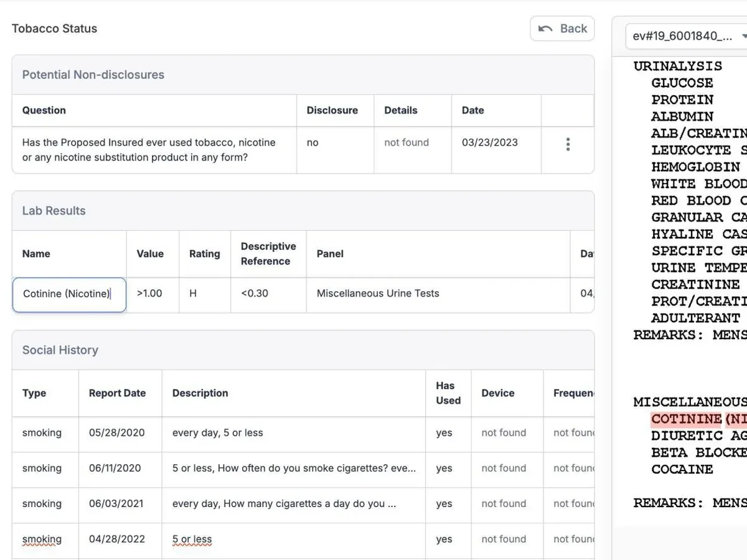
Task: Click the DIURETIC line in the document
Action: [x=699, y=436]
